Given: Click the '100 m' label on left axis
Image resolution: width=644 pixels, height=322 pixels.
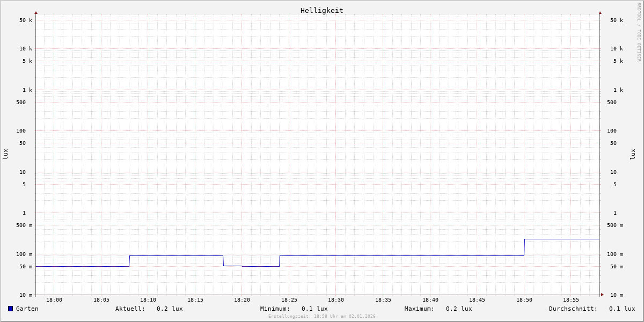Looking at the screenshot, I should [24, 254].
